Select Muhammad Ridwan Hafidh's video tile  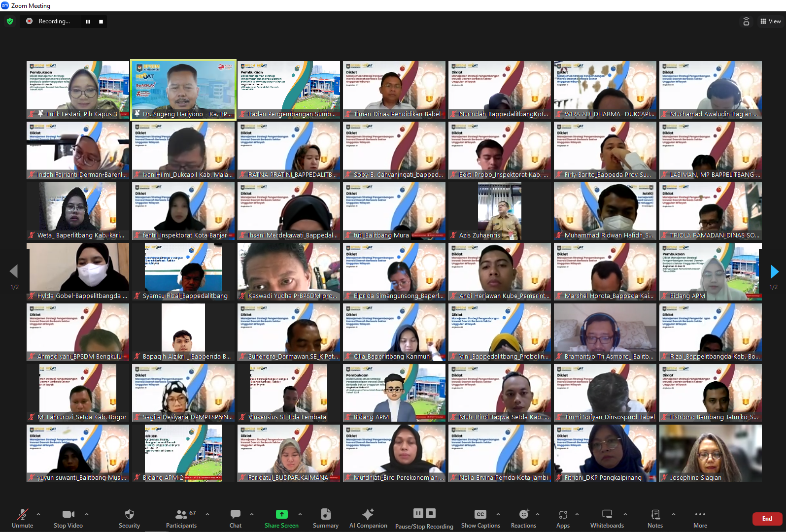click(605, 211)
